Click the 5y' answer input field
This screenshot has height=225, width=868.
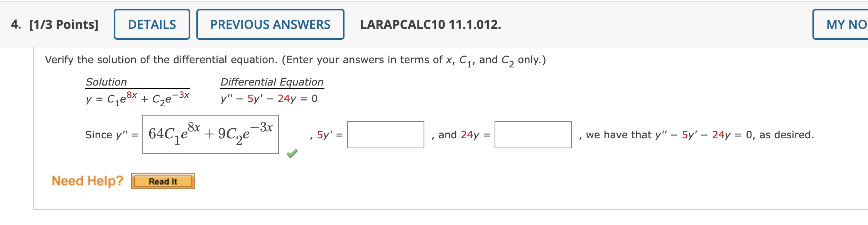386,135
